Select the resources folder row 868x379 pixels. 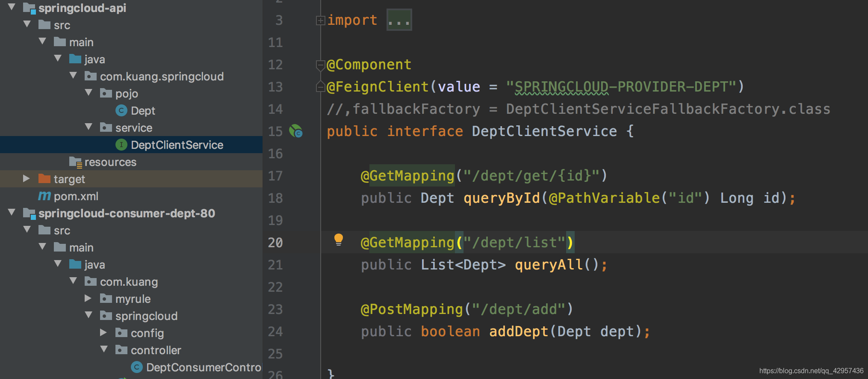(x=131, y=162)
